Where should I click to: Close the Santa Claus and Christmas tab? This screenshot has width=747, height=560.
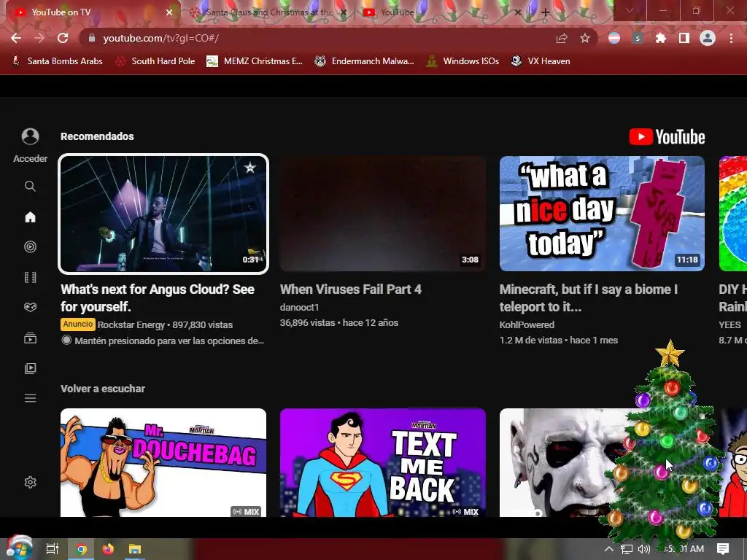pos(343,12)
